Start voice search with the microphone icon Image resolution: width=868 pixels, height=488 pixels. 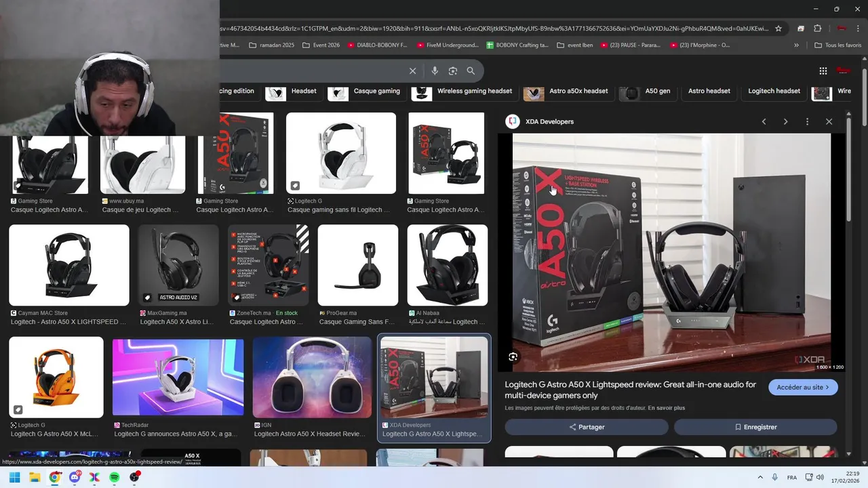(x=435, y=70)
